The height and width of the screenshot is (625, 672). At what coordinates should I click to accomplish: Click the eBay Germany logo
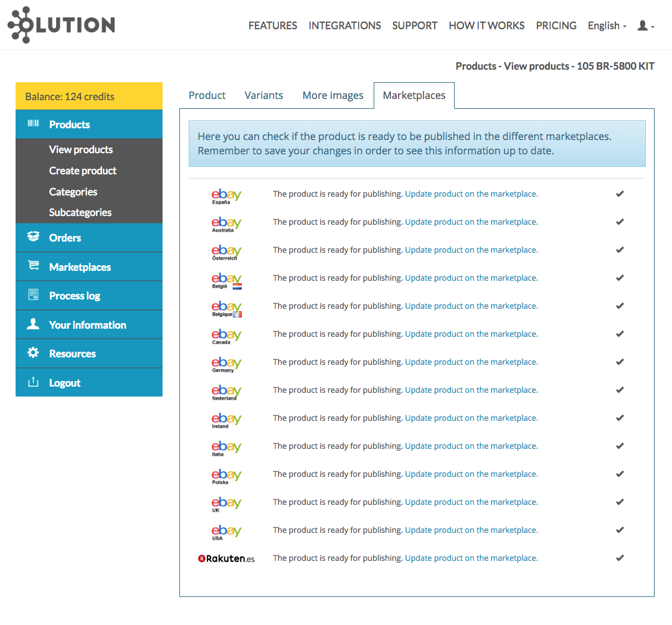[x=226, y=364]
